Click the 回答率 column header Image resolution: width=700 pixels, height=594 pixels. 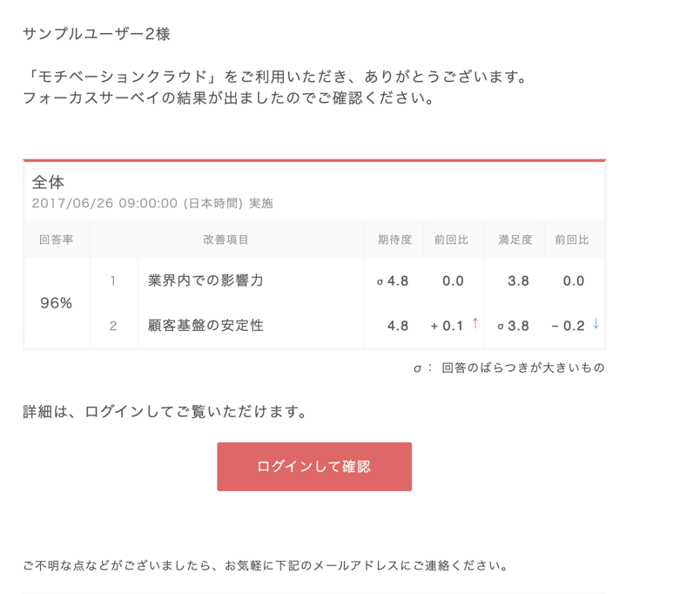(x=55, y=240)
